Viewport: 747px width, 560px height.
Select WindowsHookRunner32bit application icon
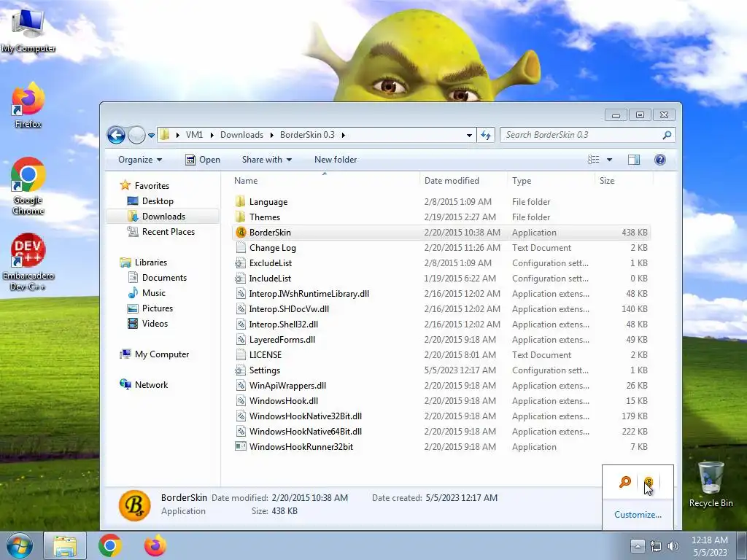tap(241, 447)
